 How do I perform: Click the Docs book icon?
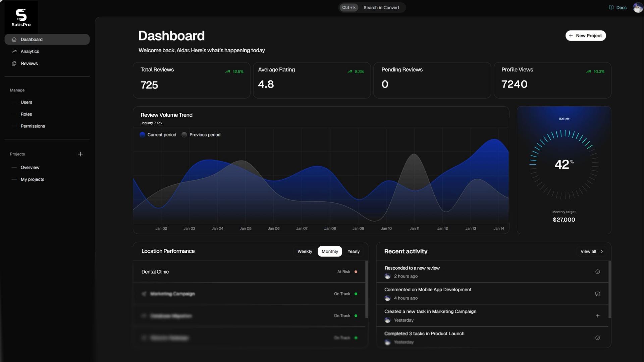click(x=611, y=7)
